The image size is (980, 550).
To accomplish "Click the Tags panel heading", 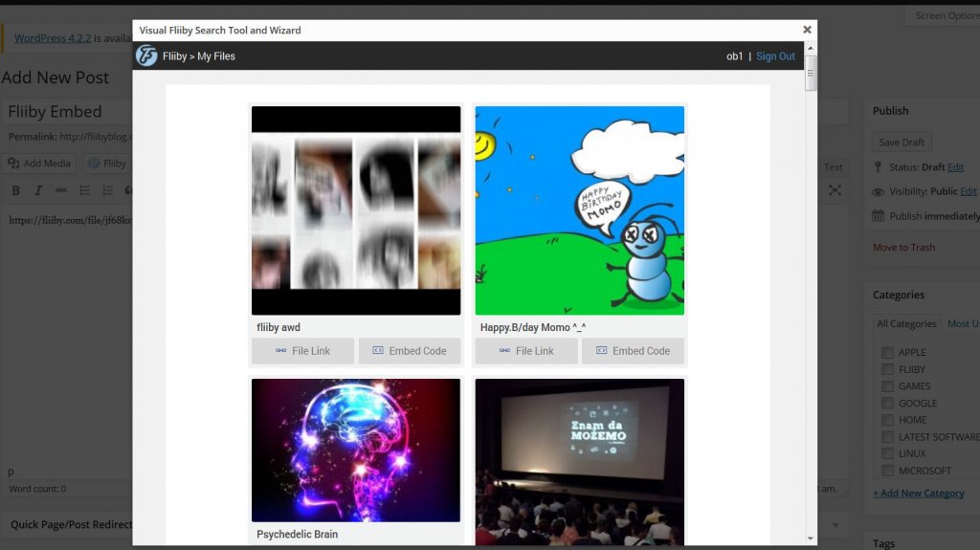I will 883,543.
